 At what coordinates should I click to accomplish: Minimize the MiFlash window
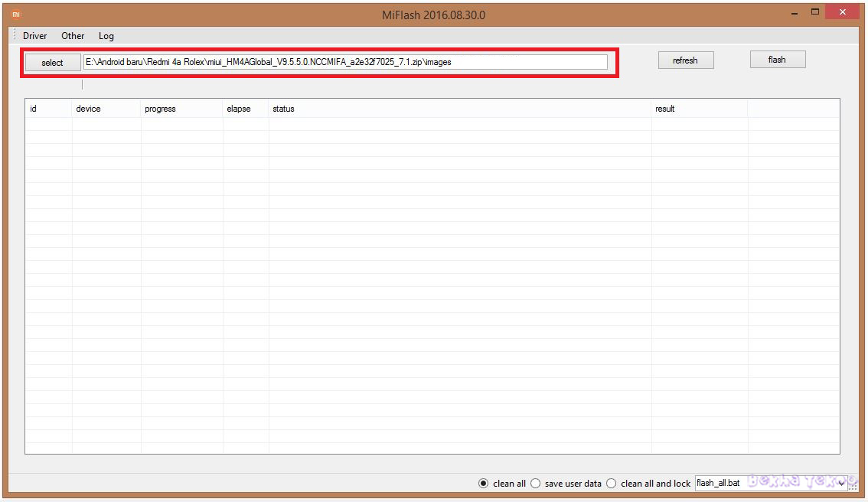(x=795, y=13)
